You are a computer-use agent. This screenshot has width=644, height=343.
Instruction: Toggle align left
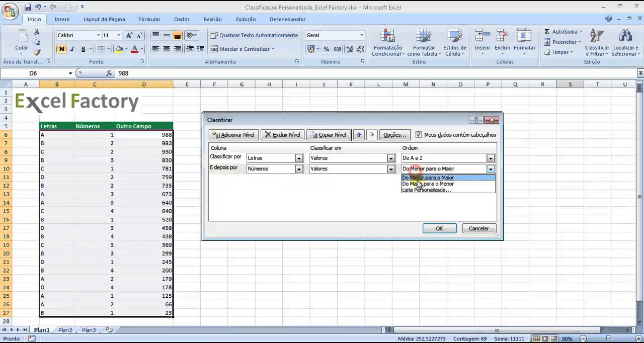tap(155, 49)
